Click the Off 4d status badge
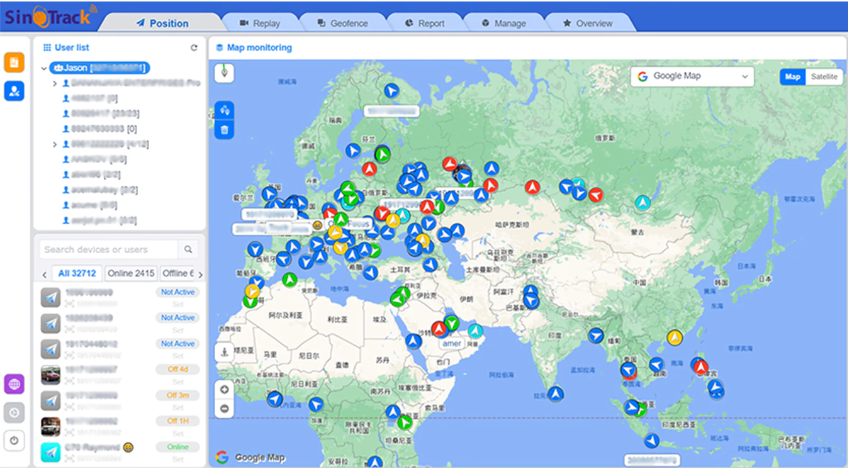The width and height of the screenshot is (848, 468). coord(177,370)
